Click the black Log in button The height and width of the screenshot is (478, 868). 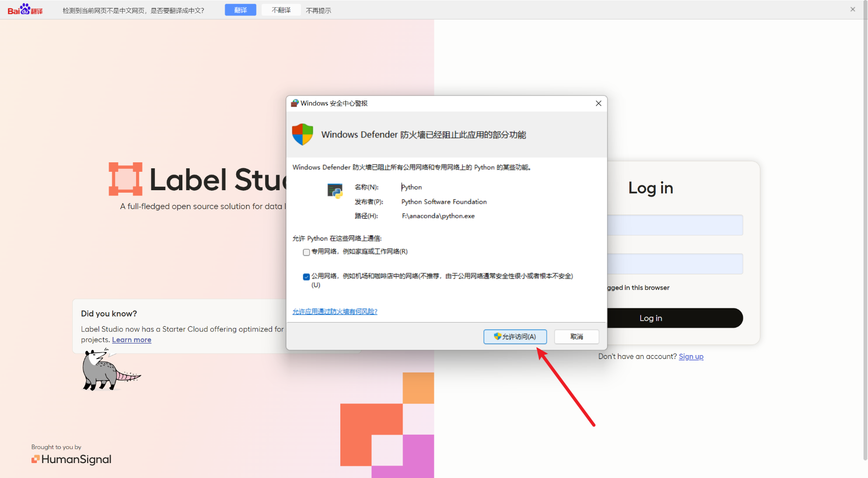pos(675,318)
